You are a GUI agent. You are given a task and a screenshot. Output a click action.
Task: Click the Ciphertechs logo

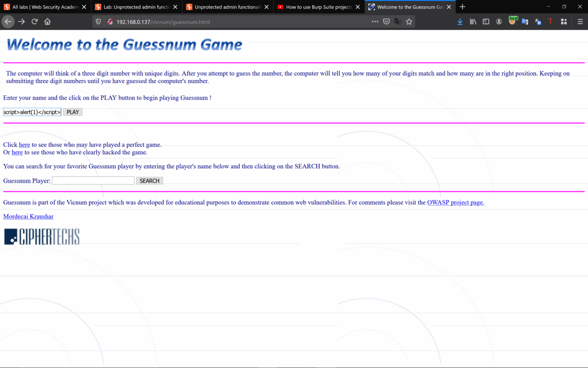42,237
